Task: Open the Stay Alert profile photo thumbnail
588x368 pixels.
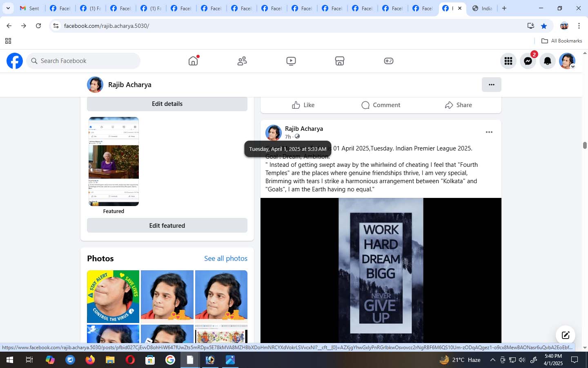Action: point(113,296)
